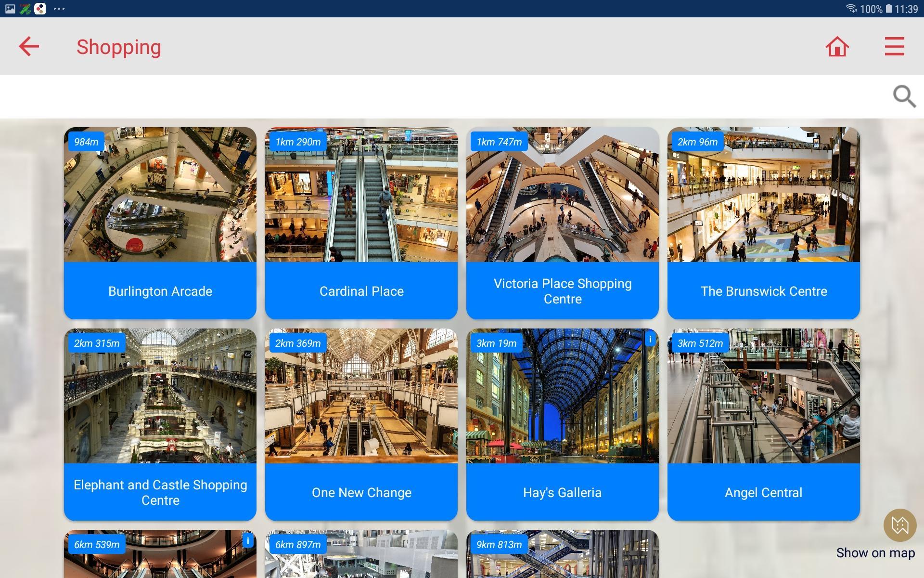Click the 2km 369m distance badge
Screen dimensions: 924x578
coord(298,343)
